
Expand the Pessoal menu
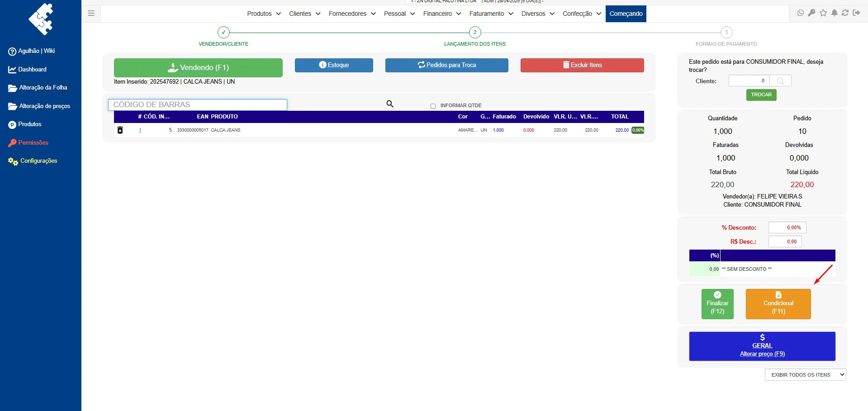[x=399, y=14]
